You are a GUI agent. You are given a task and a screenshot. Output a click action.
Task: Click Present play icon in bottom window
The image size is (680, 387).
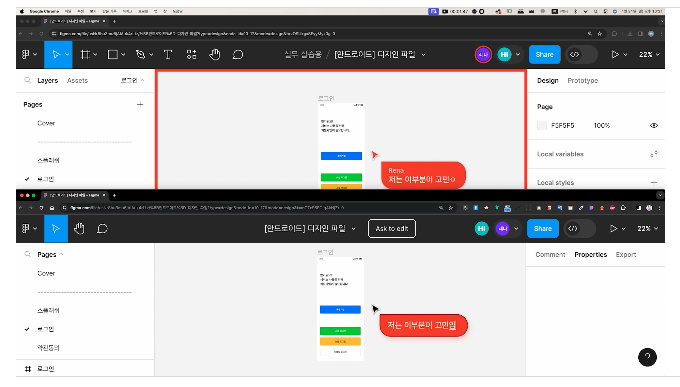[613, 229]
